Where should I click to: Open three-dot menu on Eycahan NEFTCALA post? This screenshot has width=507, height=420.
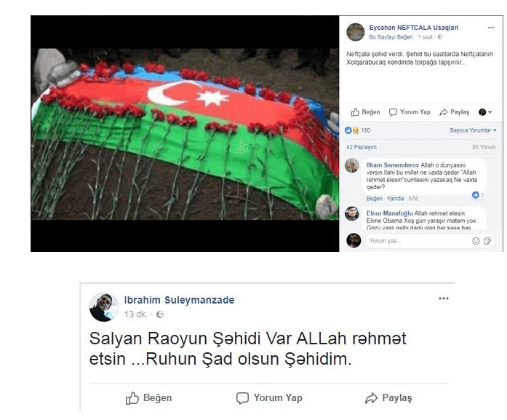click(491, 28)
